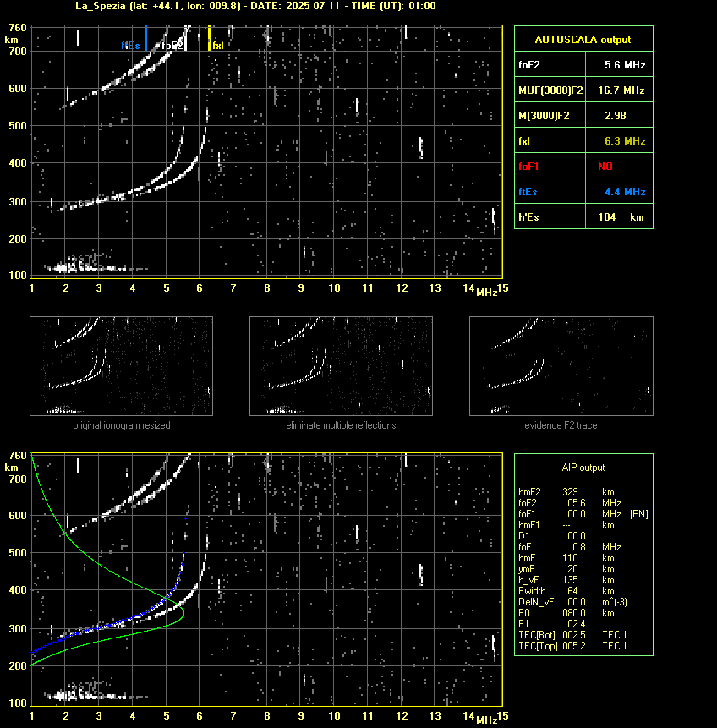Image resolution: width=717 pixels, height=728 pixels.
Task: Click the '760' km axis label of lower ionogram
Action: coord(18,456)
